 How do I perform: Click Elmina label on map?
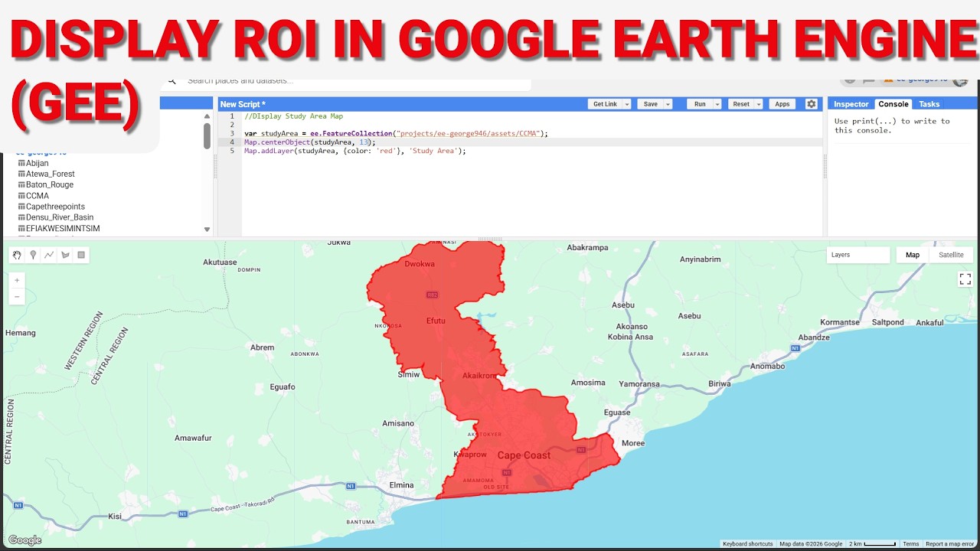402,484
